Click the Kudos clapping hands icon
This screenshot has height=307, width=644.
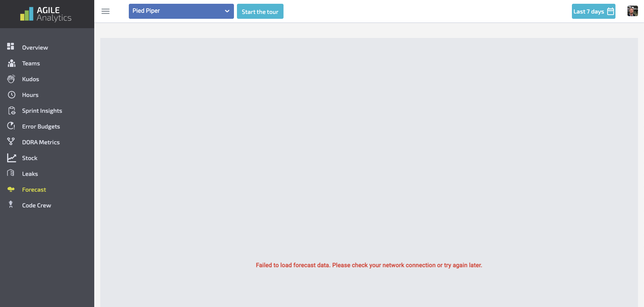(x=11, y=79)
